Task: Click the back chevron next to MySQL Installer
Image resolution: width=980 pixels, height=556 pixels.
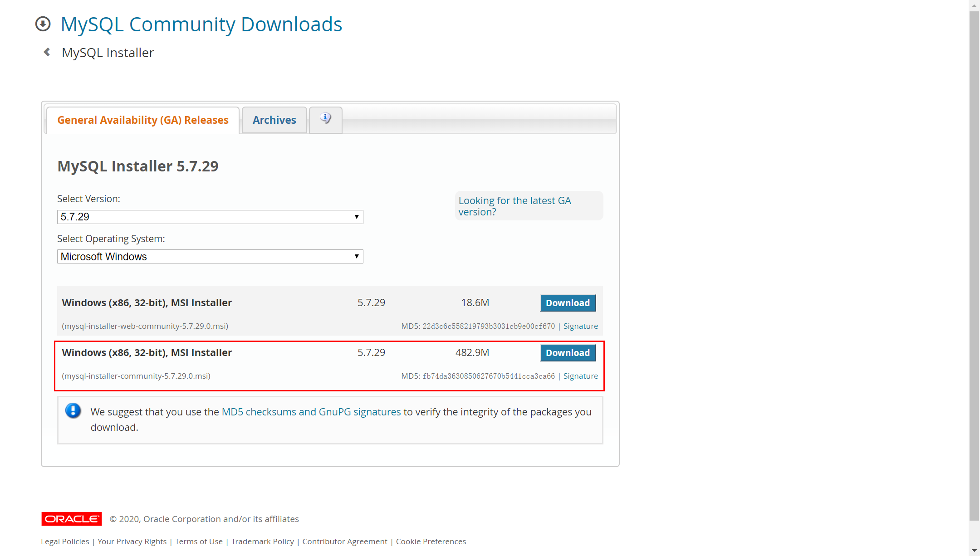Action: 47,52
